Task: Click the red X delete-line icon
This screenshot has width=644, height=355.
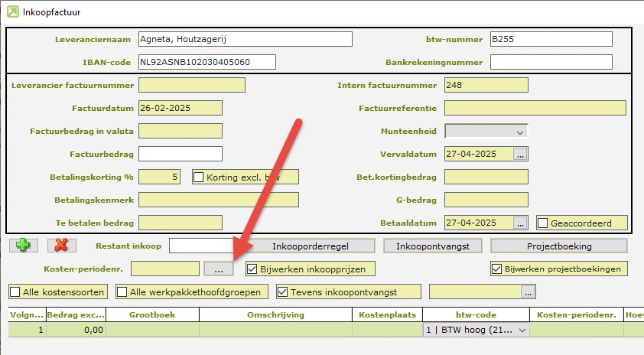Action: 61,246
